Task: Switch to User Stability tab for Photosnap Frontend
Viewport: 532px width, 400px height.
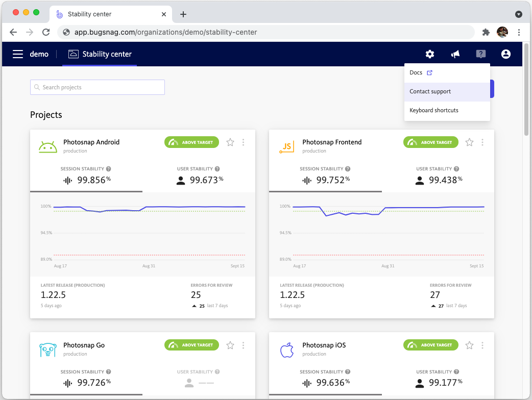Action: click(x=438, y=176)
